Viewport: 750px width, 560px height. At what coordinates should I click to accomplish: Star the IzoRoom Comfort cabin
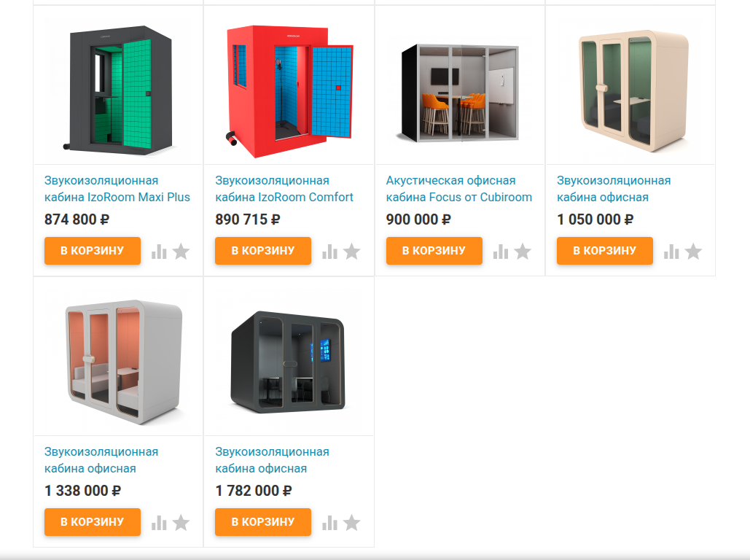[x=351, y=251]
